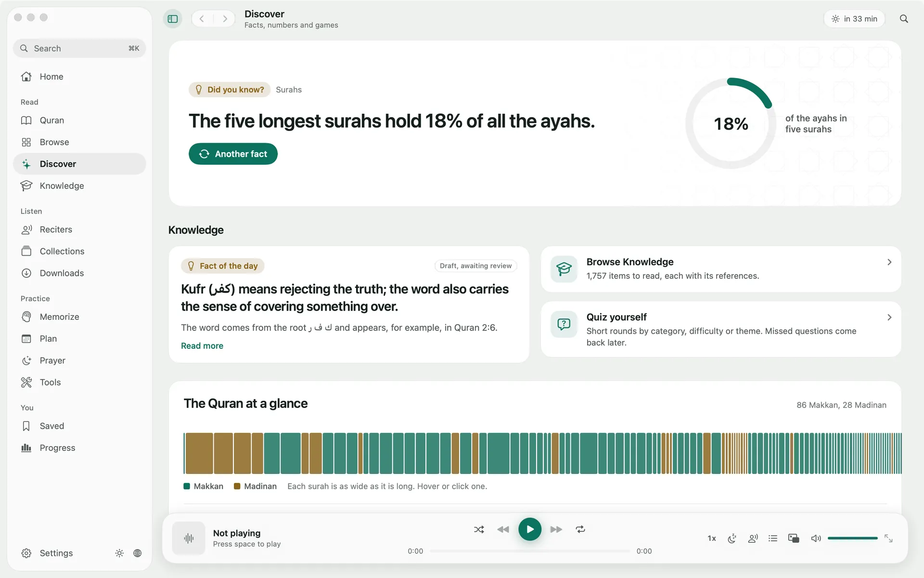
Task: Open the Quiz yourself card chevron
Action: tap(889, 317)
